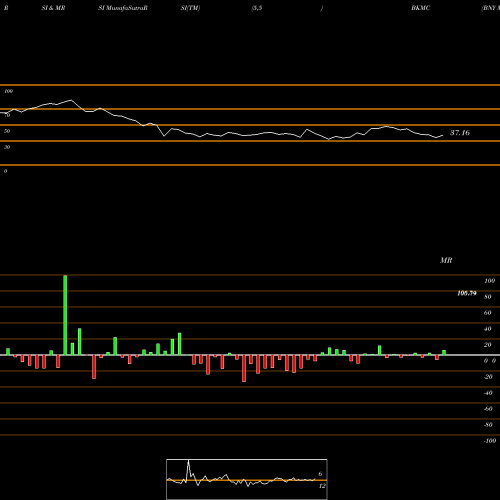Click the 'SI MunafaSutraR' header text
Viewport: 500px width, 500px height.
point(123,8)
